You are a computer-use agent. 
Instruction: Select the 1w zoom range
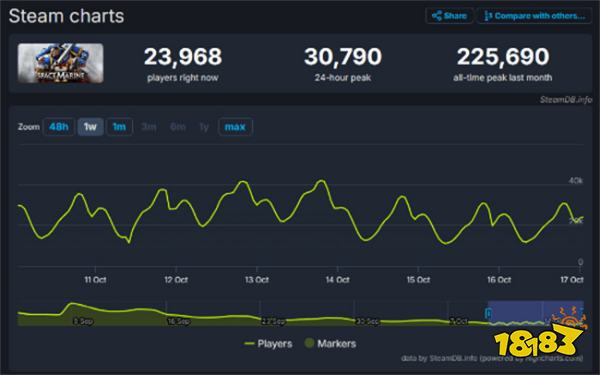coord(90,127)
